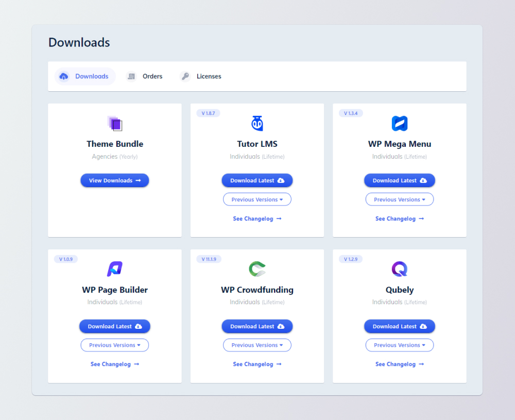This screenshot has height=420, width=515.
Task: Click the WP Page Builder logo
Action: 115,269
